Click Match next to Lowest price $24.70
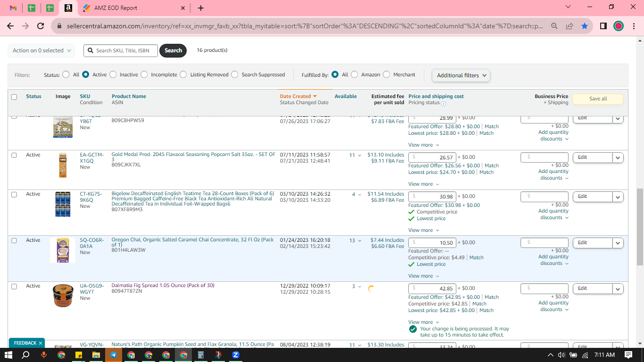The height and width of the screenshot is (362, 644). click(x=487, y=173)
